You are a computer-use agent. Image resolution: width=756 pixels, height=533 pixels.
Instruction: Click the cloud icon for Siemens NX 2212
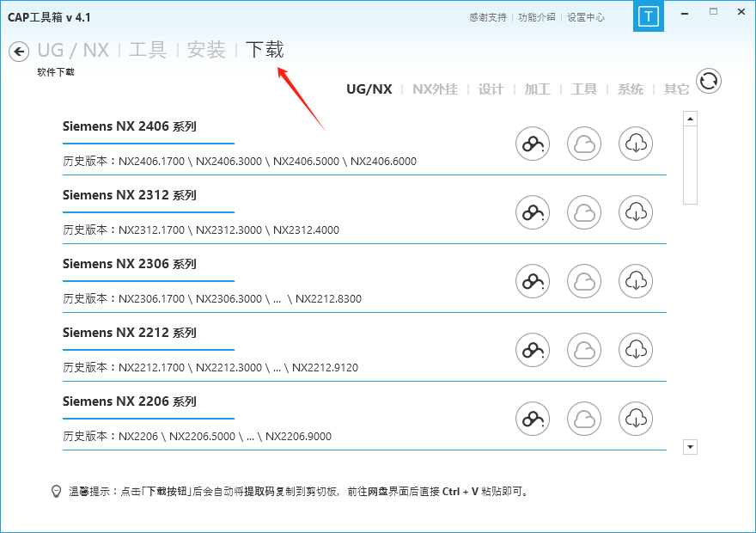coord(584,350)
